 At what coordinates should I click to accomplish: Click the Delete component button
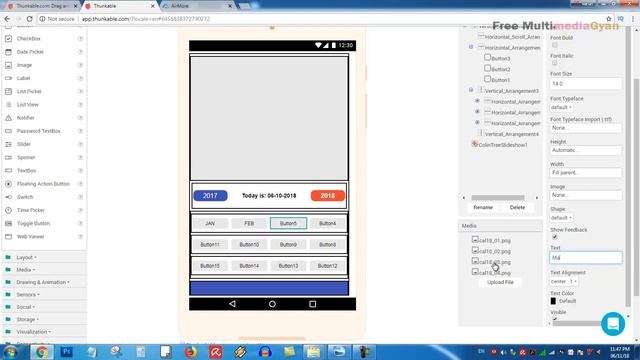point(517,207)
